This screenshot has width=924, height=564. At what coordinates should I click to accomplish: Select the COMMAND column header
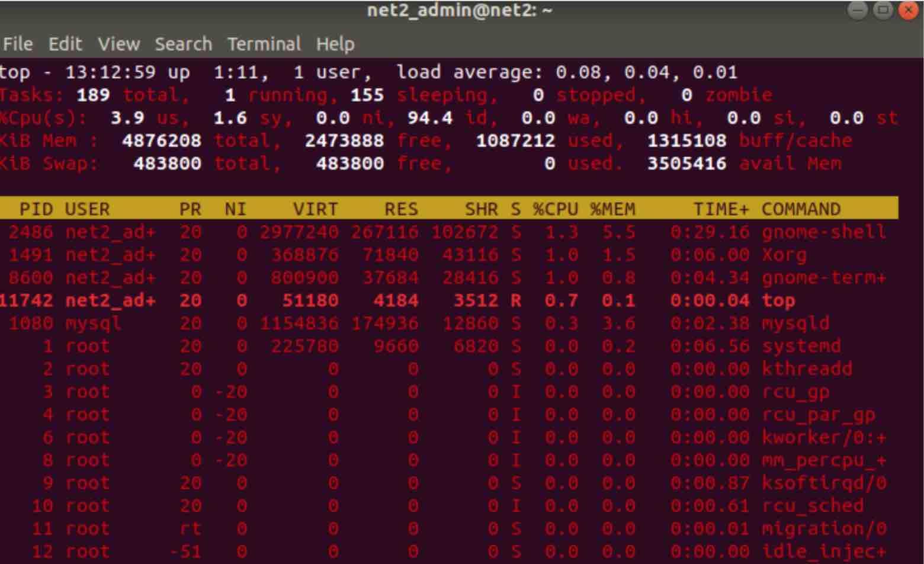click(x=801, y=209)
